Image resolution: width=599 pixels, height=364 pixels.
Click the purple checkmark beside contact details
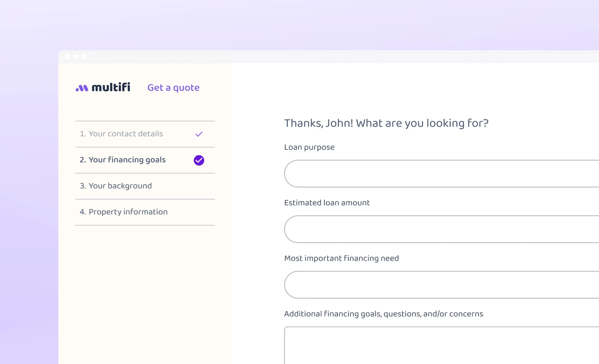199,134
